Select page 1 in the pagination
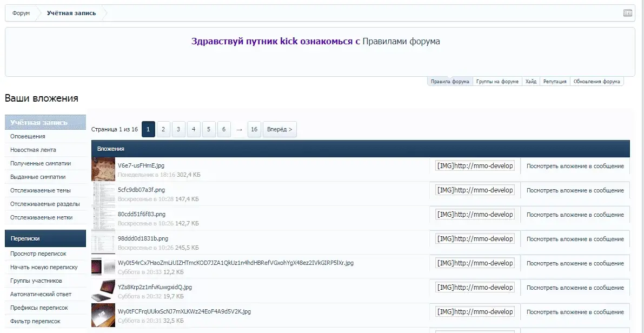The image size is (644, 333). pos(148,129)
